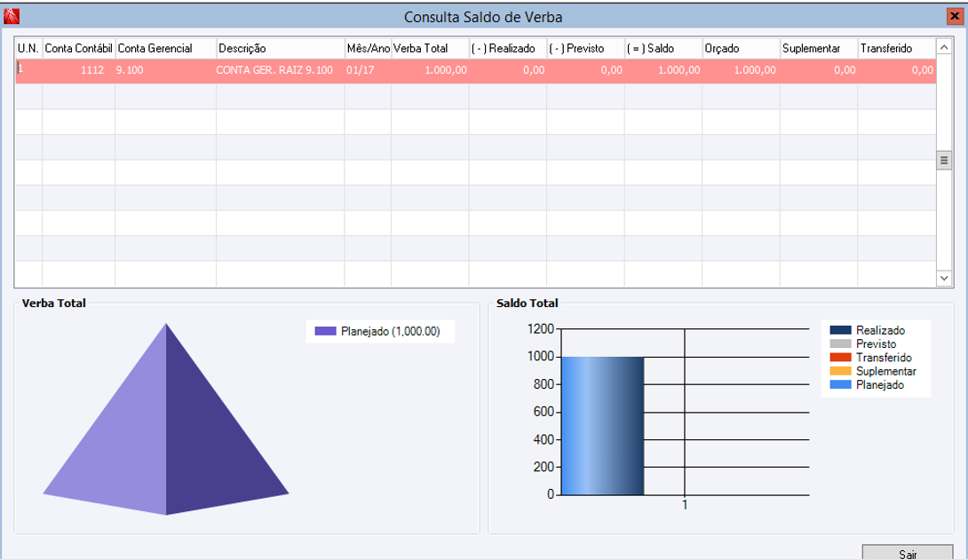Click the Previsto value 0,00 cell
This screenshot has height=560, width=968.
point(585,70)
